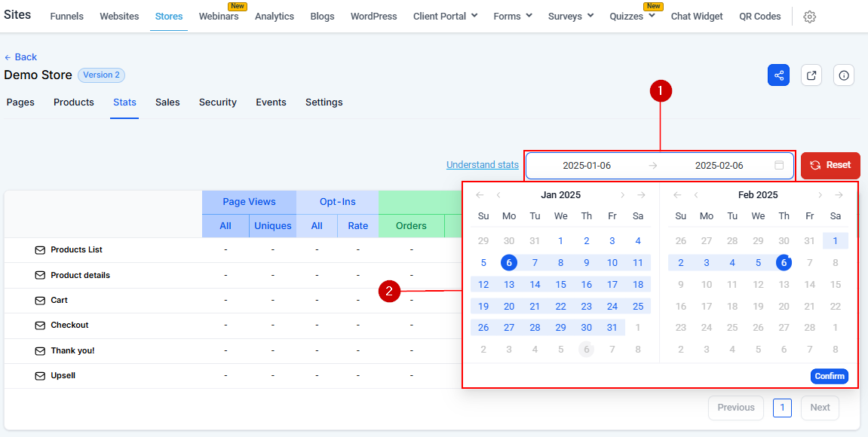Click the Products List row name
The image size is (868, 437).
coord(76,250)
